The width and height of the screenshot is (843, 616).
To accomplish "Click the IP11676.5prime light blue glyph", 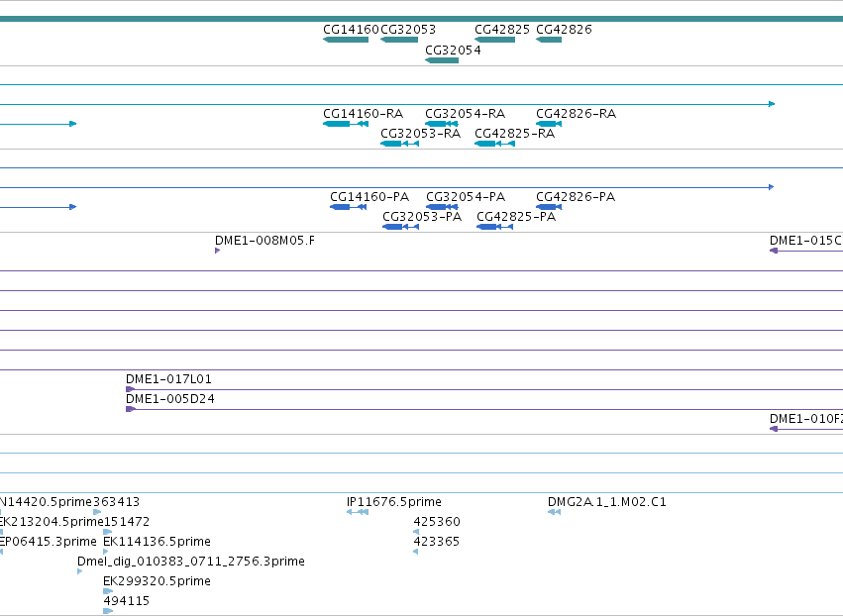I will coord(358,512).
